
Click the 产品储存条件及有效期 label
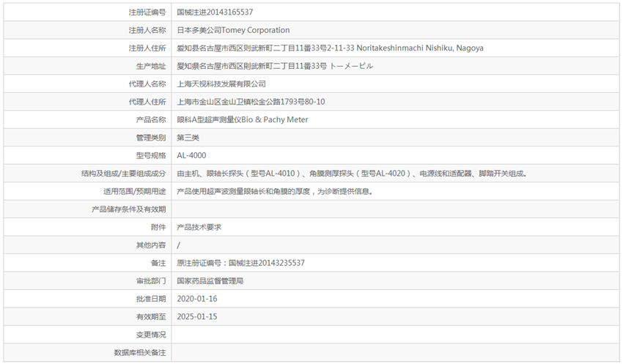click(x=129, y=209)
